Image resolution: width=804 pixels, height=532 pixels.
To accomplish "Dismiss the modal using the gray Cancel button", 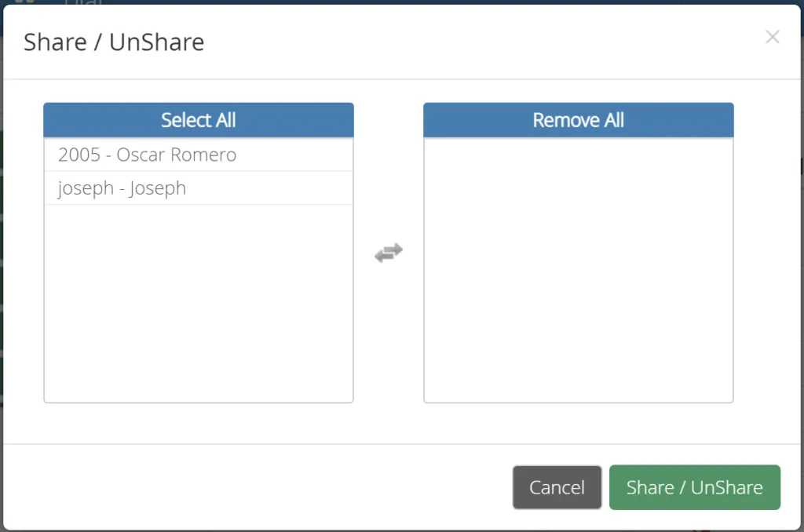I will click(557, 487).
